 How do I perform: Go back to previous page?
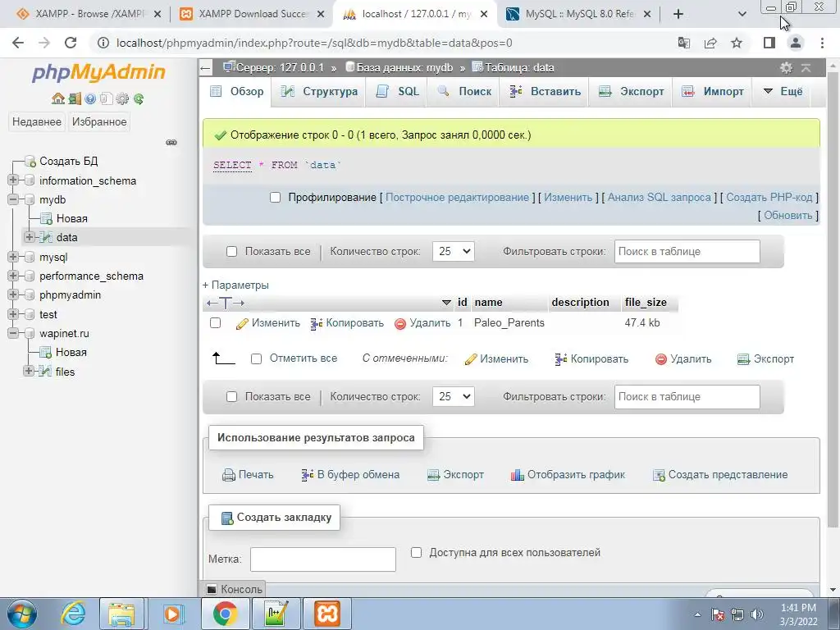(x=18, y=43)
